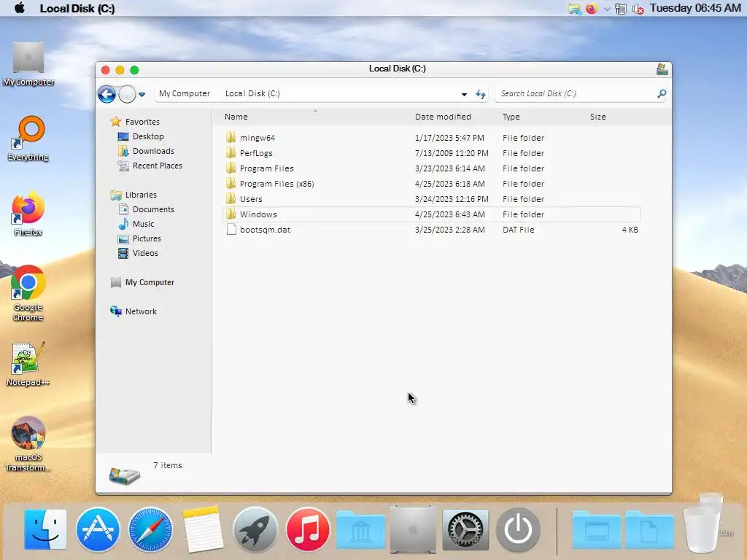This screenshot has width=747, height=560.
Task: Select the Windows folder icon
Action: 231,214
